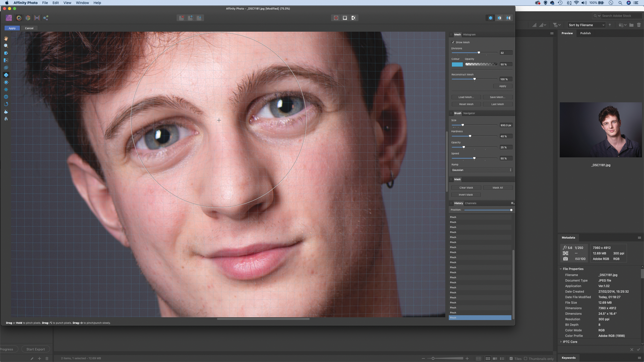Image resolution: width=644 pixels, height=362 pixels.
Task: Click the _DSC1181.jpg preview thumbnail
Action: click(x=600, y=130)
